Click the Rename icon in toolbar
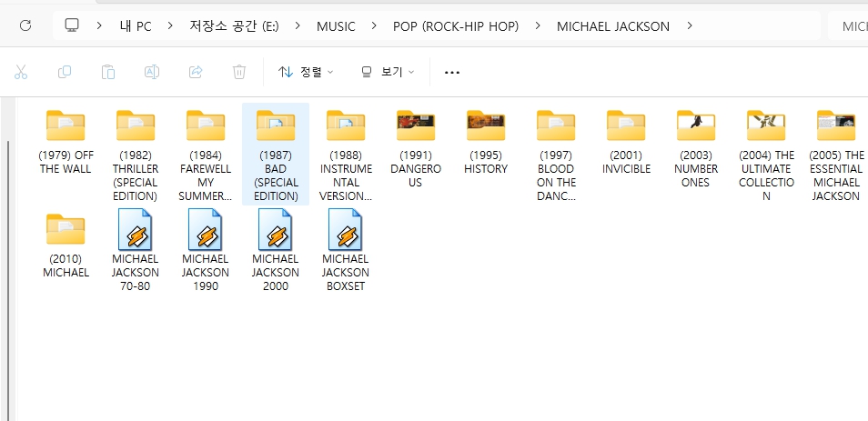The image size is (868, 421). point(152,72)
